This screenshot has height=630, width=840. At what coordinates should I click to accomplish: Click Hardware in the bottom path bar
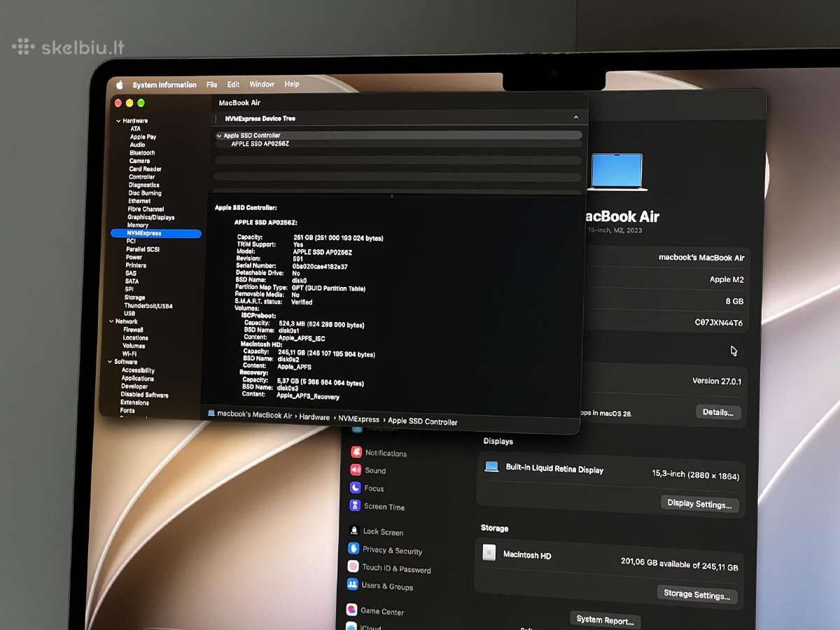click(x=314, y=417)
